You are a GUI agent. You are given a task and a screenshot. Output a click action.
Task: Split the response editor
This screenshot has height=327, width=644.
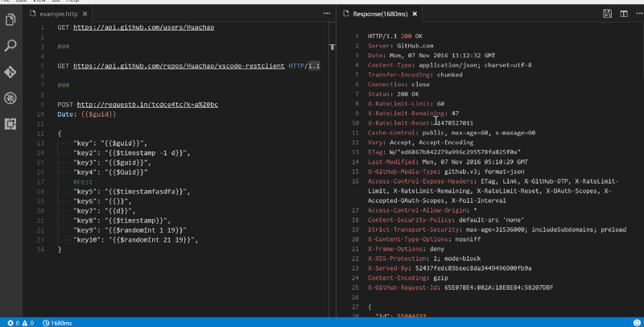[x=624, y=14]
